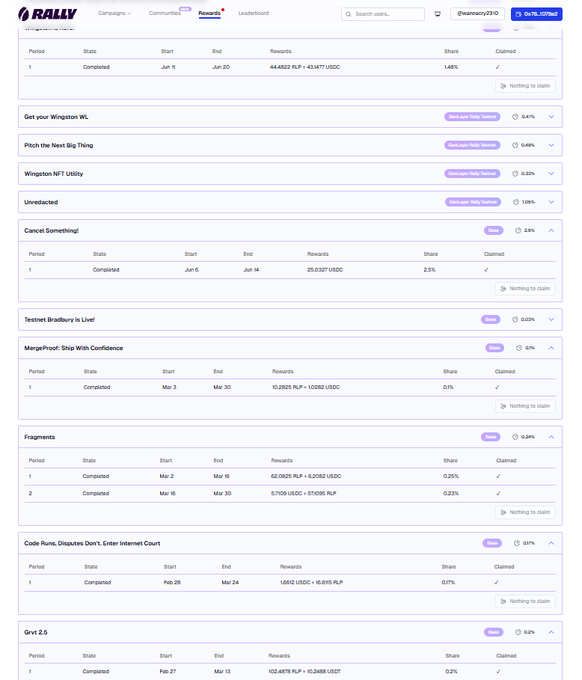The height and width of the screenshot is (680, 582).
Task: Click Nothing to claim under MergeProof
Action: point(525,406)
